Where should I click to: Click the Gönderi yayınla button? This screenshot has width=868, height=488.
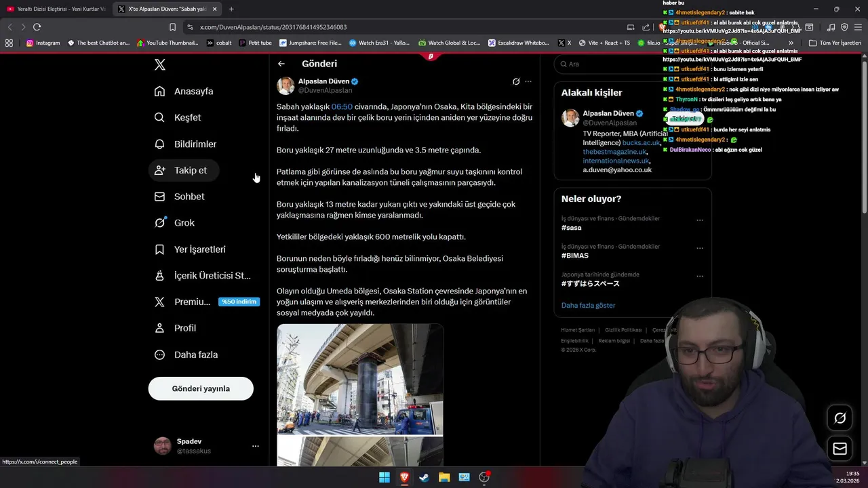201,388
